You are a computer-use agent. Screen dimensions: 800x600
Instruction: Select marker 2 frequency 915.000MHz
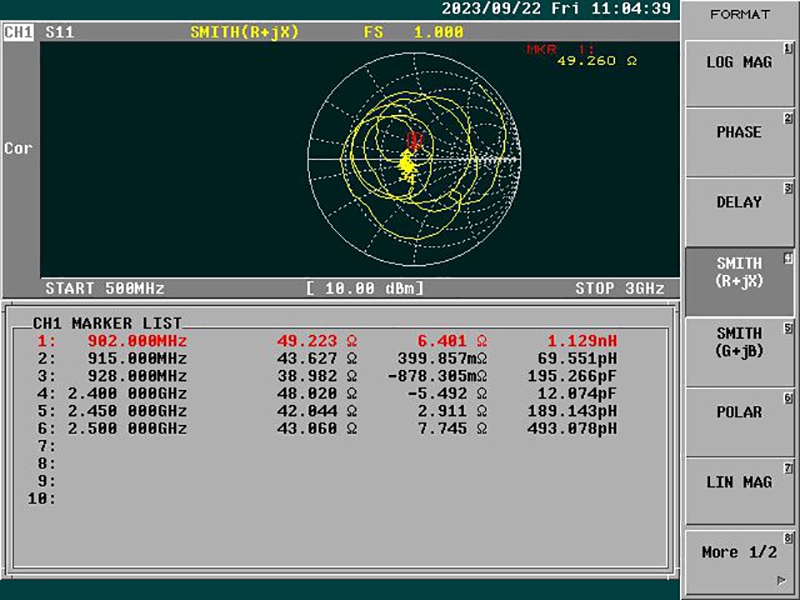[x=137, y=358]
